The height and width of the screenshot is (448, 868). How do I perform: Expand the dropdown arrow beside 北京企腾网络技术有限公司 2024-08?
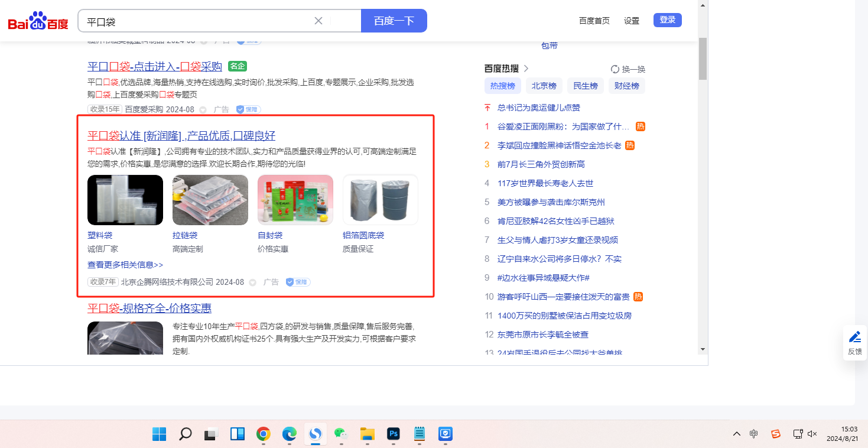pos(252,282)
